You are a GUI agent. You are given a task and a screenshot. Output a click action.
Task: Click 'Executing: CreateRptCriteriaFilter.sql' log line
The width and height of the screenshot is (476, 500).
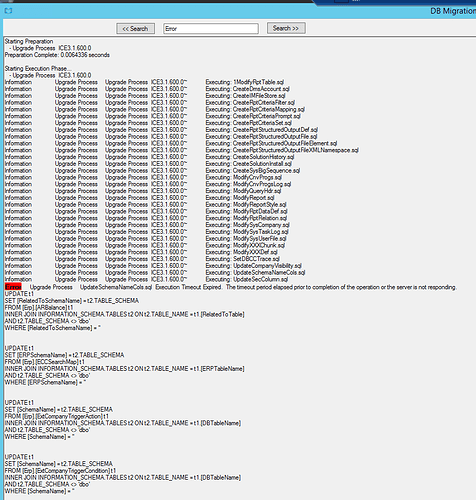coord(250,102)
